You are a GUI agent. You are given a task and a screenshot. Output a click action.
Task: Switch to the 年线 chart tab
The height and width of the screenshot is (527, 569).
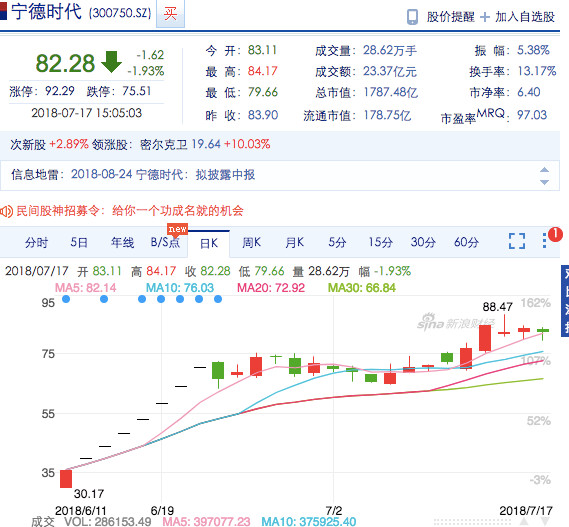pos(122,242)
